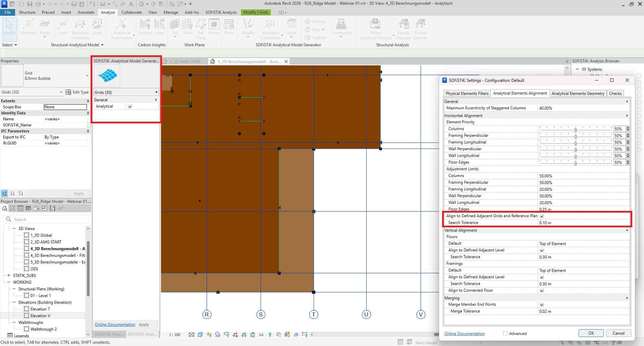
Task: Switch to the Analytical Elements Geometry tab
Action: pyautogui.click(x=578, y=94)
